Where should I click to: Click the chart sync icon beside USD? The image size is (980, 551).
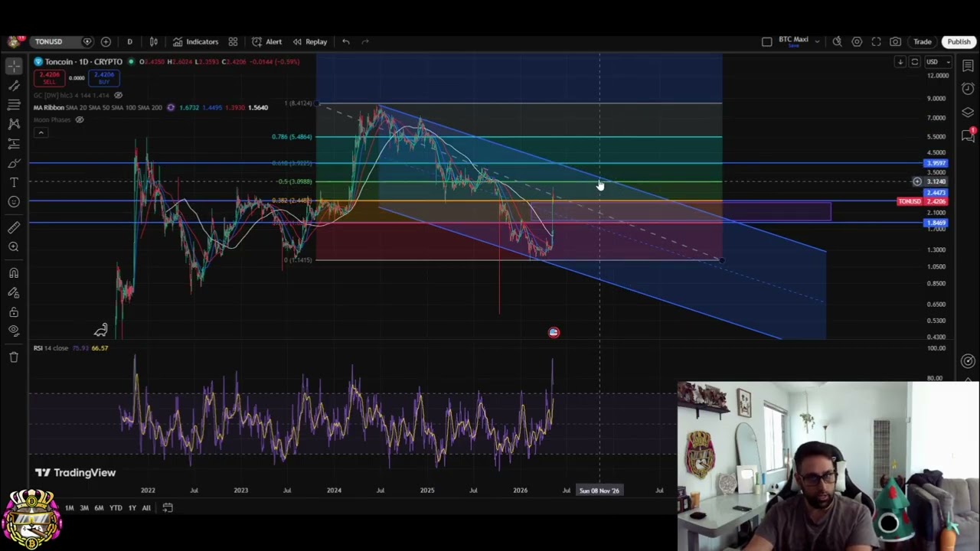pos(914,62)
